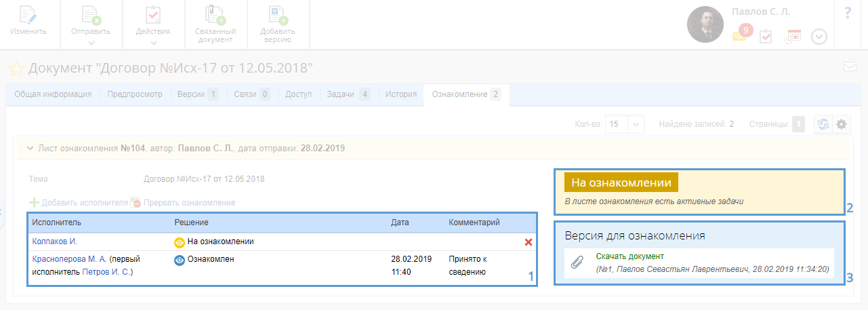Click the envelope icon beside document title

[x=850, y=66]
